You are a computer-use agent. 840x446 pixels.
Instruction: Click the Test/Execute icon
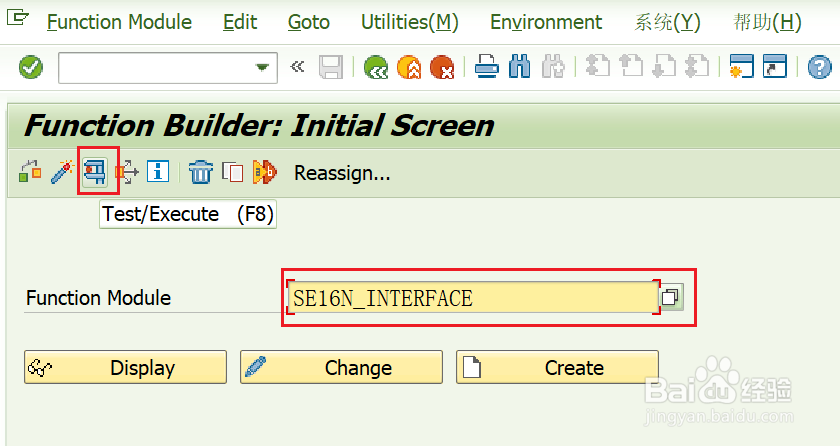pos(96,172)
